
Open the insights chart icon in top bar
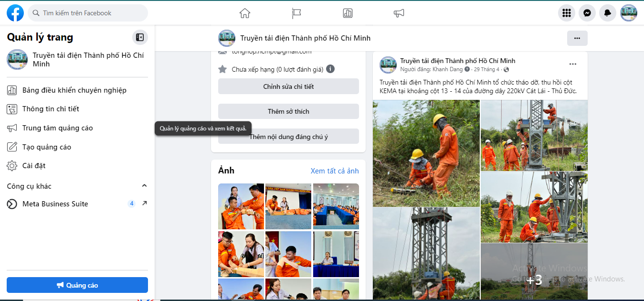(x=348, y=13)
